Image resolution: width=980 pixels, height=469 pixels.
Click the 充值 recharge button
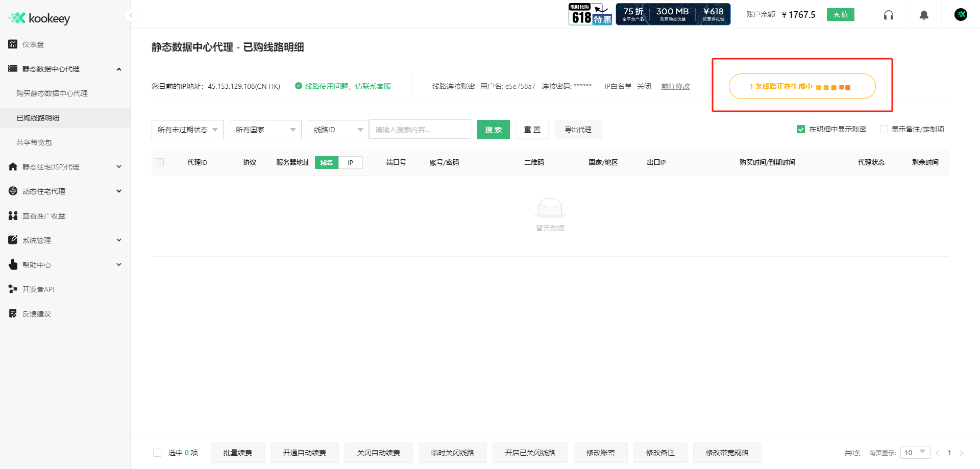coord(840,15)
